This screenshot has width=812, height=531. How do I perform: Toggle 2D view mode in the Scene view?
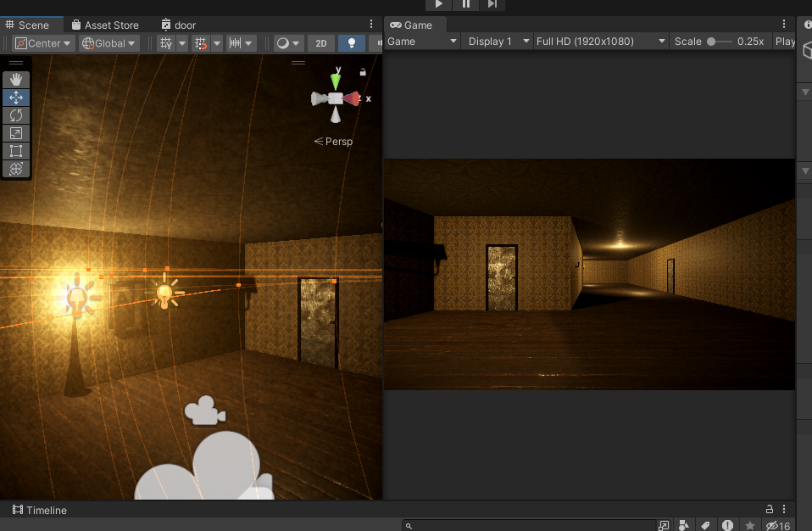pyautogui.click(x=320, y=42)
